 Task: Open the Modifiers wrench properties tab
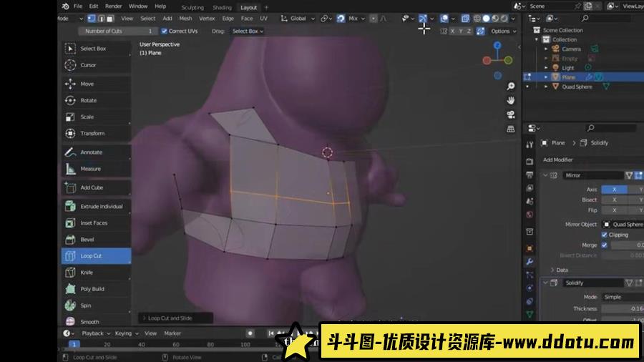coord(530,261)
